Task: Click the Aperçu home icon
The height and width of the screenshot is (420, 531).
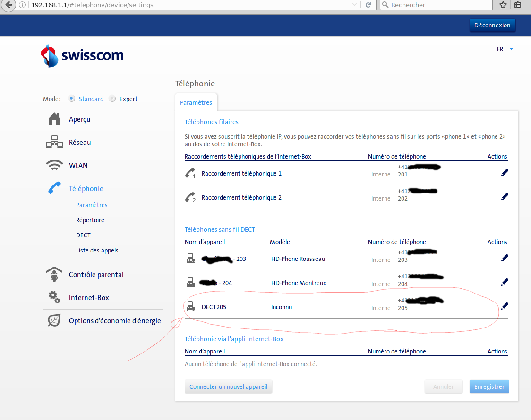Action: [54, 119]
